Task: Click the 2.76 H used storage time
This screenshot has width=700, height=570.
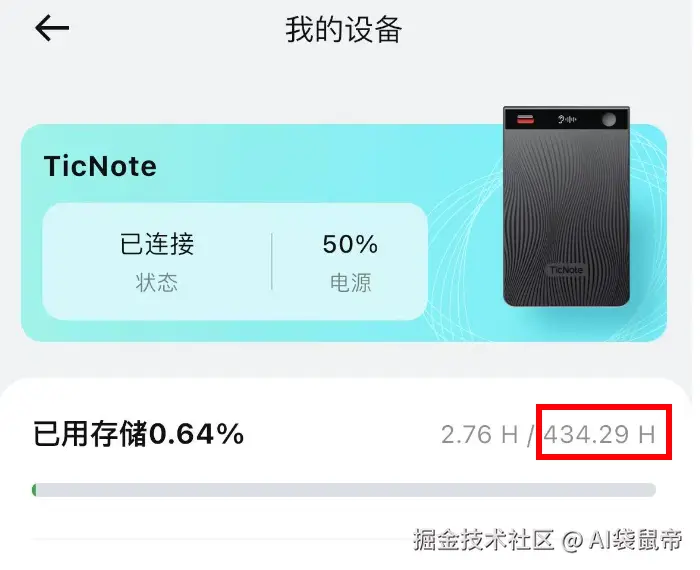Action: point(479,434)
